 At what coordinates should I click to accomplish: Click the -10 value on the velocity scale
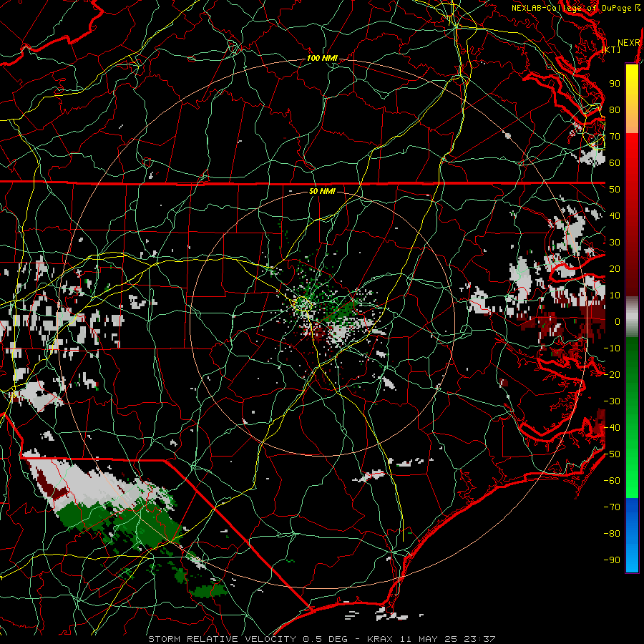pos(612,348)
